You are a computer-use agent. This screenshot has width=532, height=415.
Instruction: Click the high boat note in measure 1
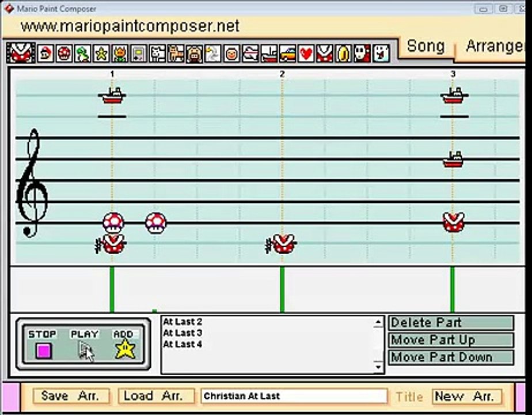(x=112, y=96)
